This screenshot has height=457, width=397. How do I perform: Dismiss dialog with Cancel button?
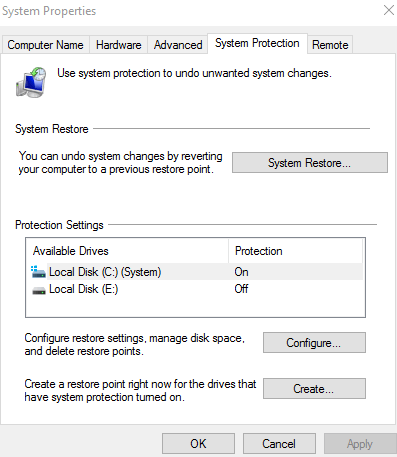pyautogui.click(x=279, y=444)
